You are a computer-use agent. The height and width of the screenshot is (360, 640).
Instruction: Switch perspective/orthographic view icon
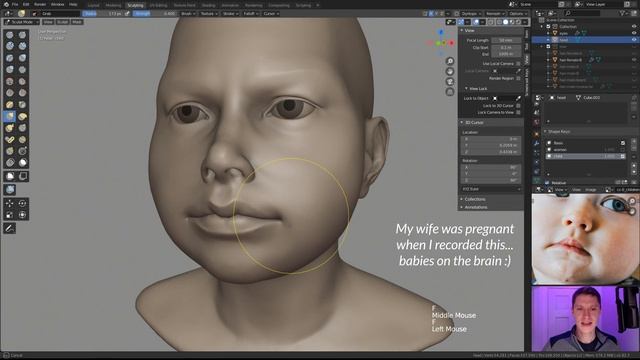coord(450,92)
